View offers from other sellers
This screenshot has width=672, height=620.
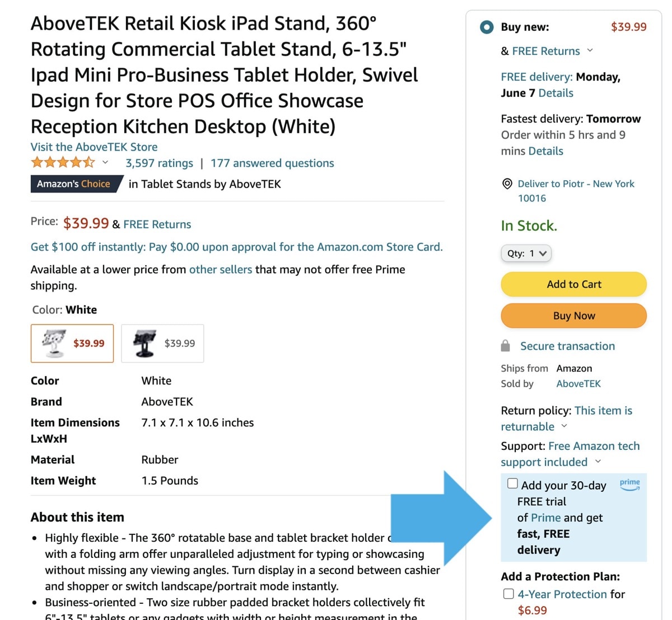coord(220,269)
